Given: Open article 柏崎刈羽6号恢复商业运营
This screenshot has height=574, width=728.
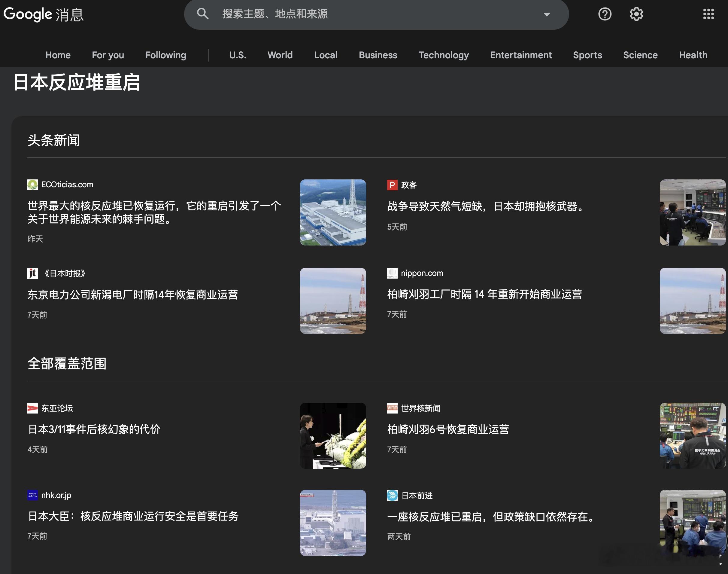Looking at the screenshot, I should point(448,429).
